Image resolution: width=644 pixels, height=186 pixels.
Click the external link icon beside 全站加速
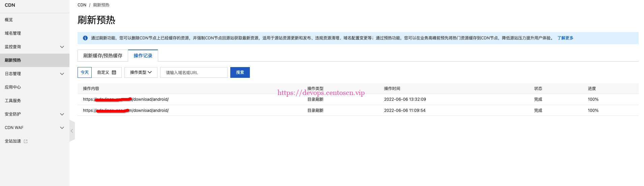pyautogui.click(x=26, y=142)
